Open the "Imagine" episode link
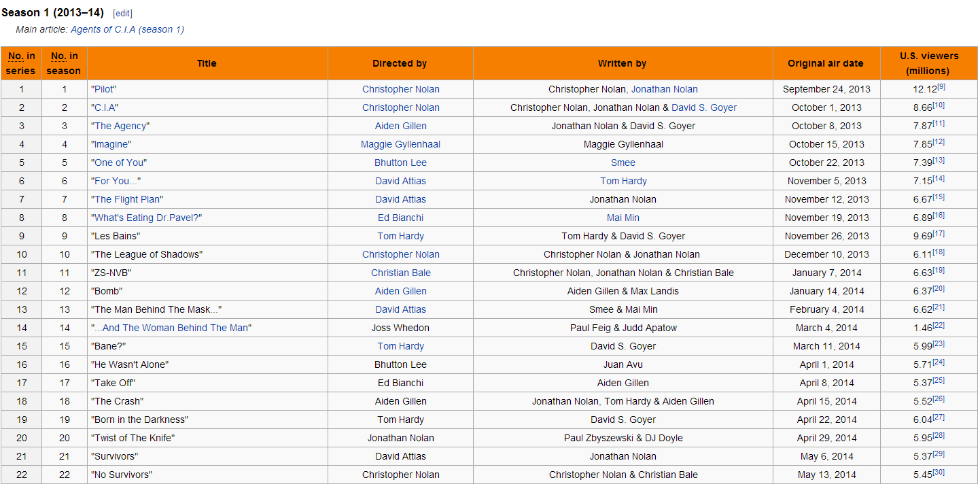Image resolution: width=980 pixels, height=497 pixels. click(111, 144)
